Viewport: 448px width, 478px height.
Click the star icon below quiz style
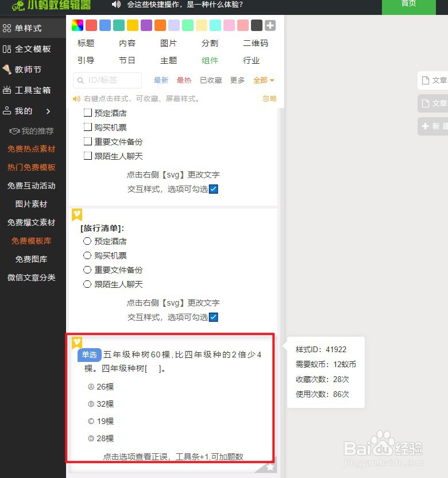click(x=270, y=467)
